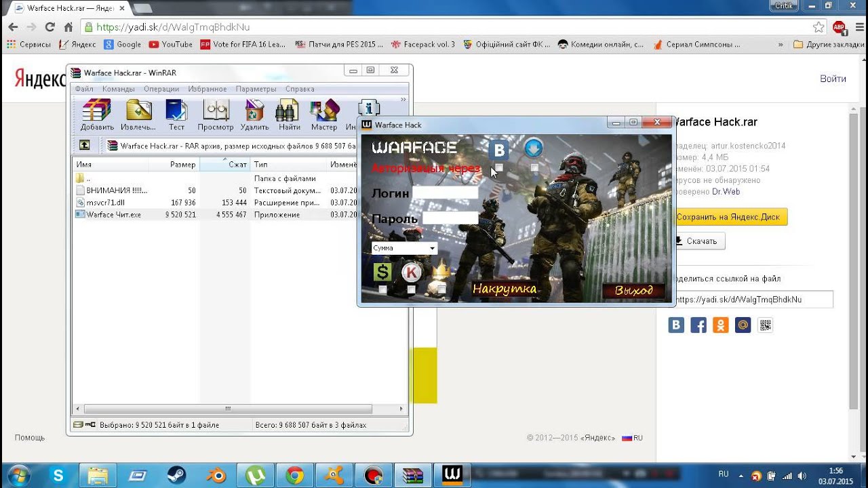
Task: Open Skype from the taskbar
Action: pyautogui.click(x=58, y=475)
